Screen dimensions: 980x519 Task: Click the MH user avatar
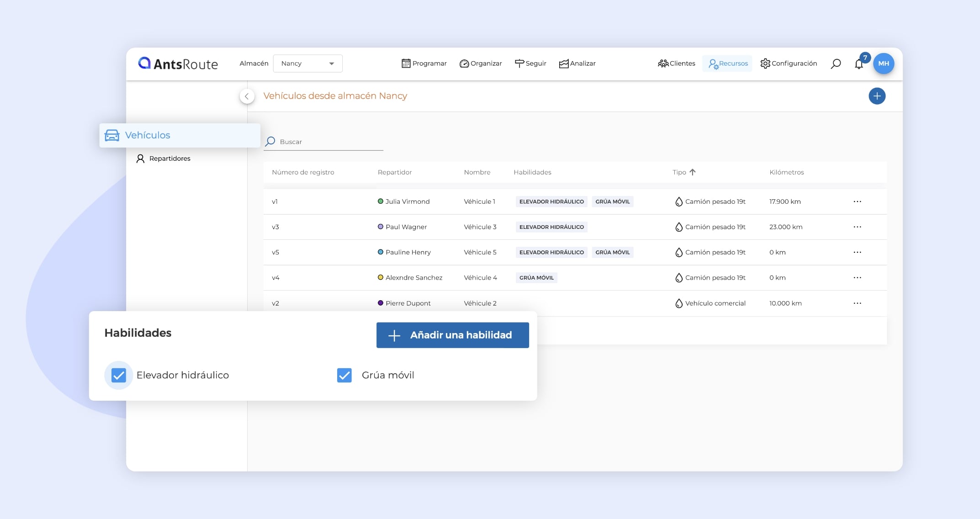point(883,64)
